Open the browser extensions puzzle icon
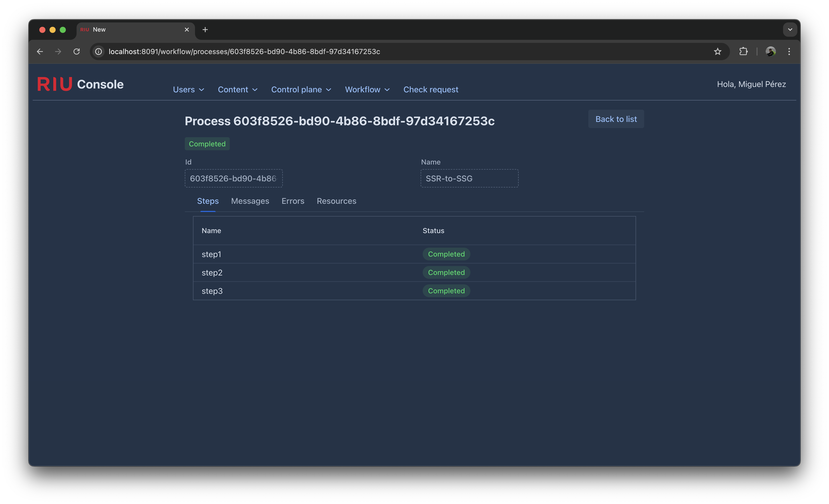The height and width of the screenshot is (504, 829). 743,52
